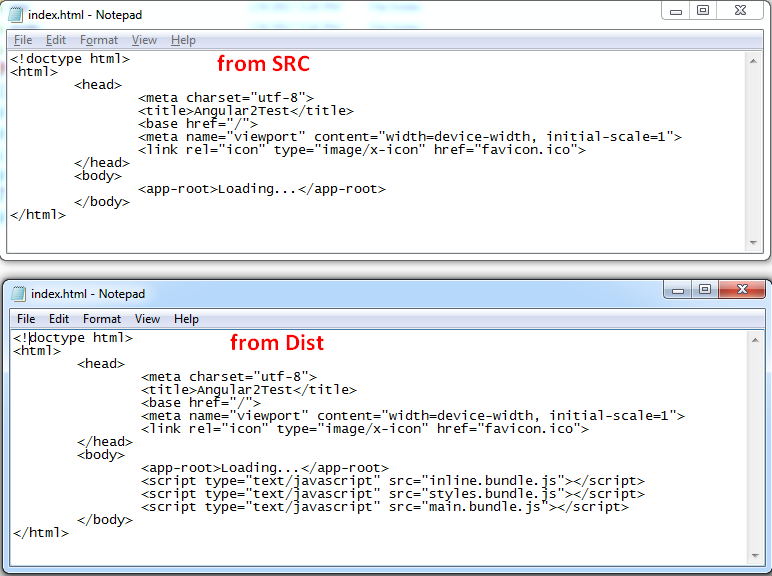Click the title Angular2Test line in upper window
The image size is (772, 576).
coord(246,111)
